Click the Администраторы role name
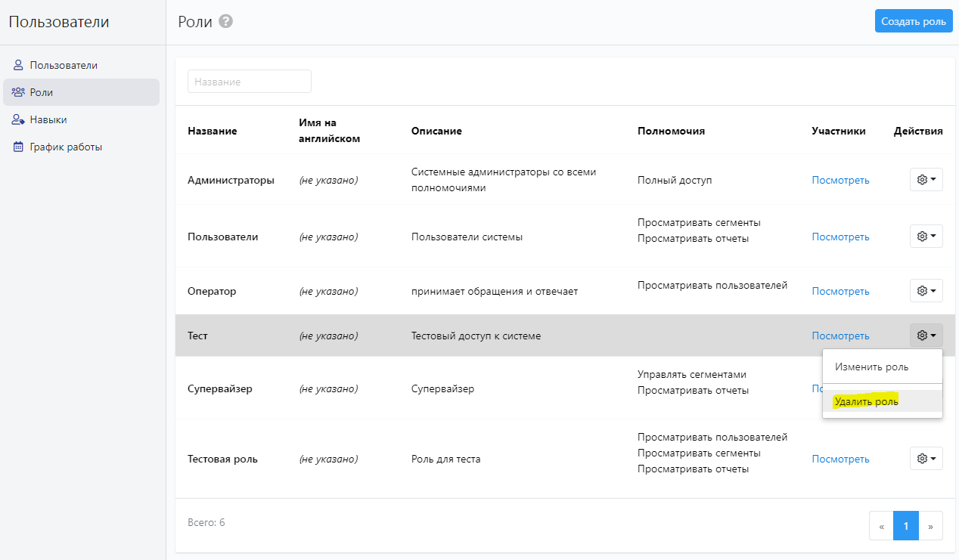Screen dimensions: 959x560 [x=231, y=180]
